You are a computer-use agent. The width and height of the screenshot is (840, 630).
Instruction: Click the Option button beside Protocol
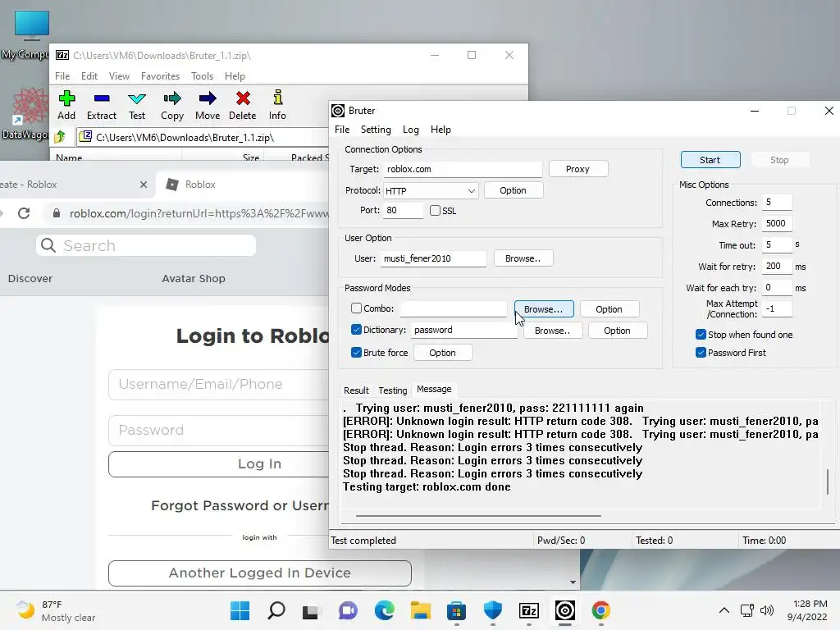coord(513,190)
